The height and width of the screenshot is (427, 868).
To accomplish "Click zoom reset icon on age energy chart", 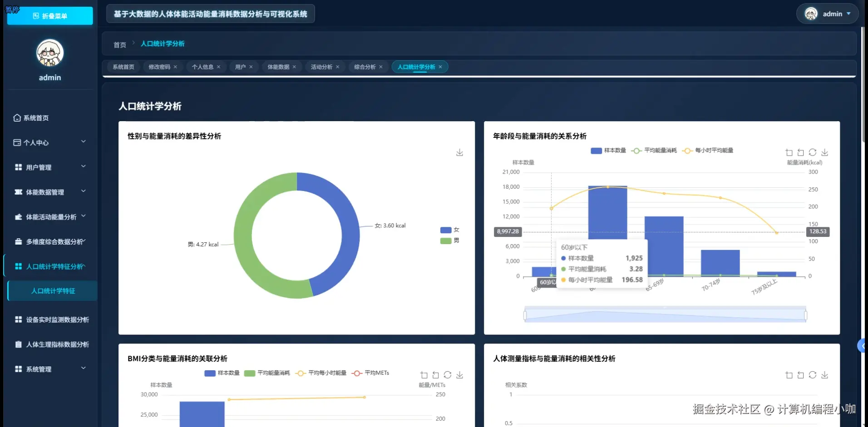I will coord(800,152).
